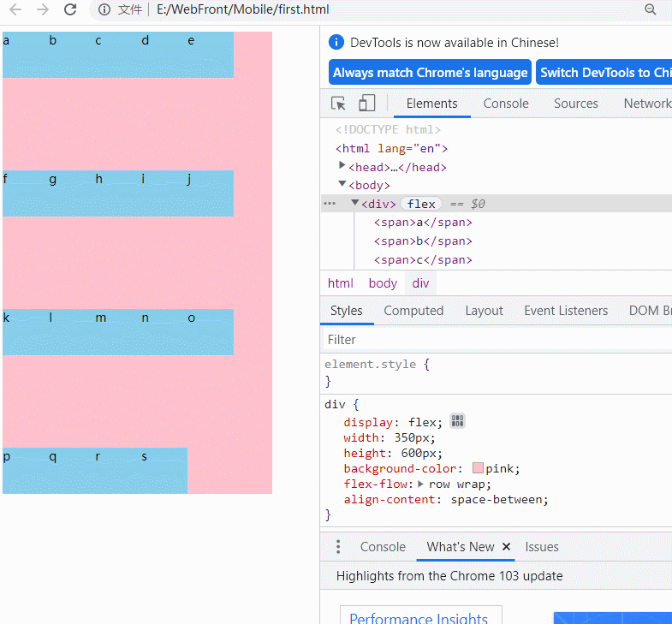Toggle the device toolbar icon
Screen dimensions: 672x624
point(367,104)
